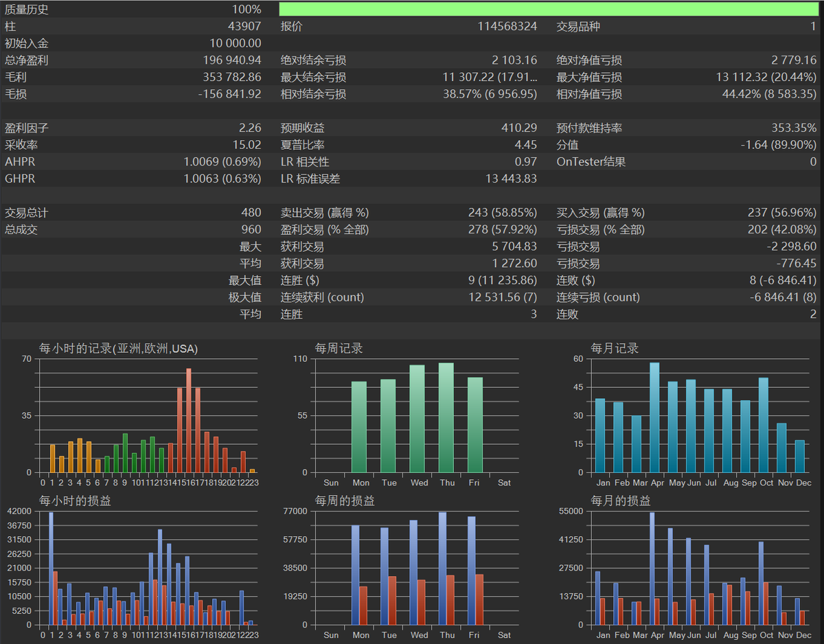The width and height of the screenshot is (824, 644).
Task: Select the 总成交 value 960
Action: coord(251,229)
